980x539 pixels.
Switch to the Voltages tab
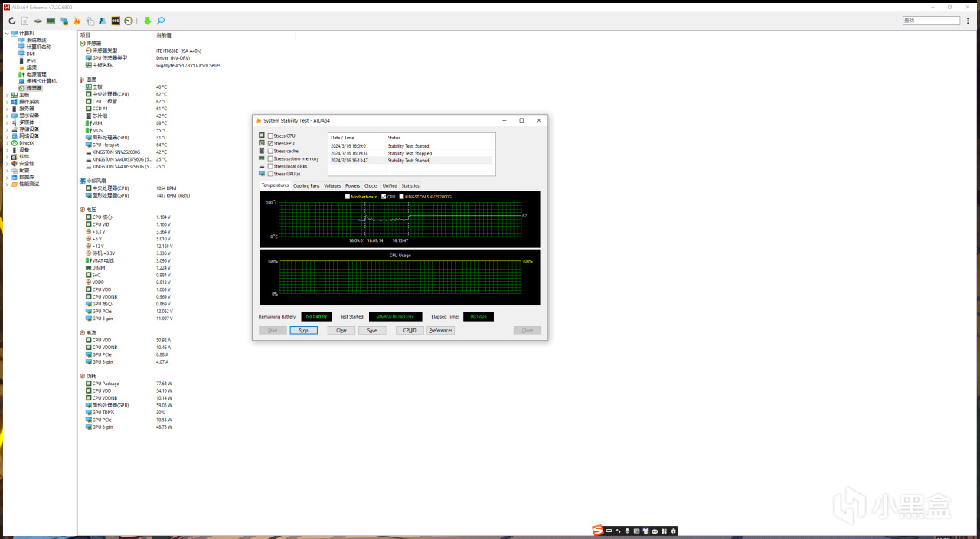click(332, 186)
